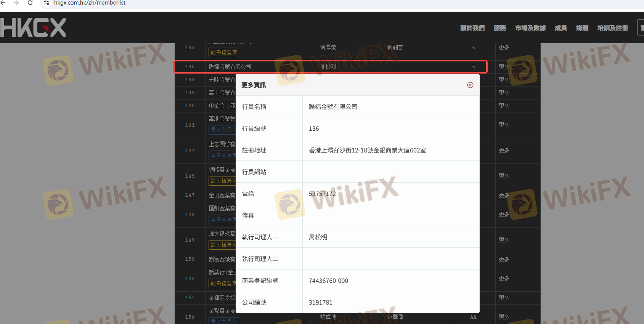Open site information icon in address bar

(46, 3)
